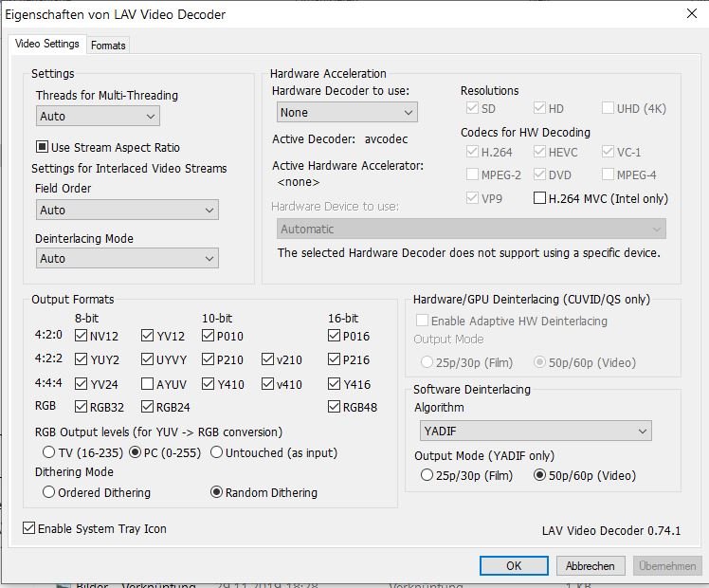Toggle the P216 output format

click(334, 359)
